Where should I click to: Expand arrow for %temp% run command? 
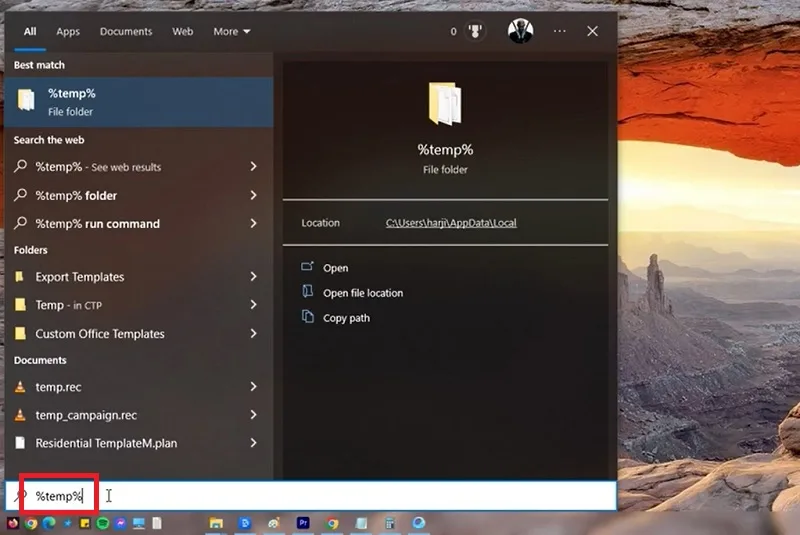(x=254, y=223)
